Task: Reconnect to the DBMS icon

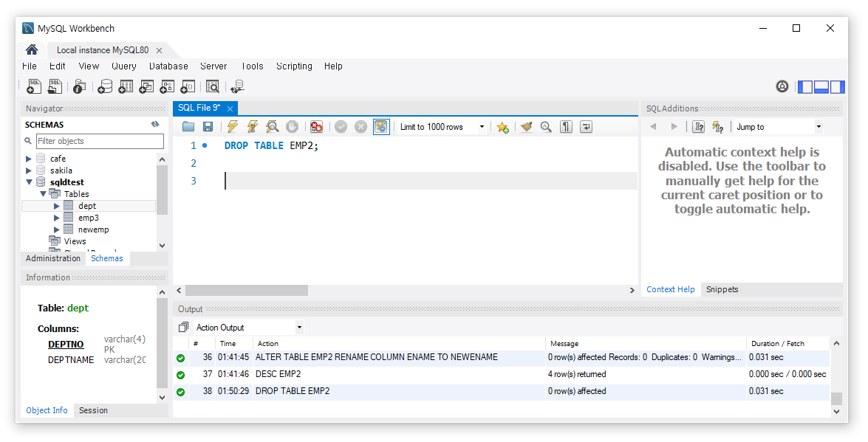Action: point(237,86)
